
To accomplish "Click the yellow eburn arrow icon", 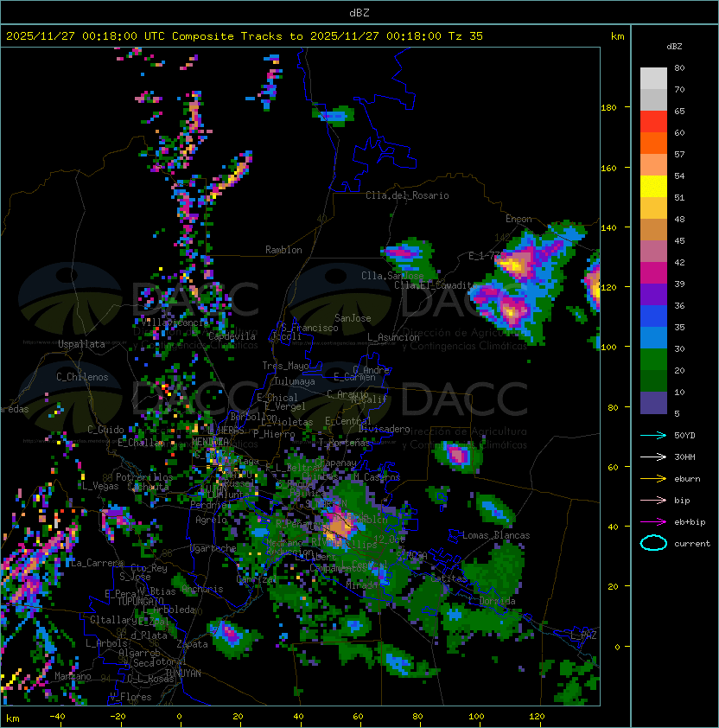I will pyautogui.click(x=653, y=479).
